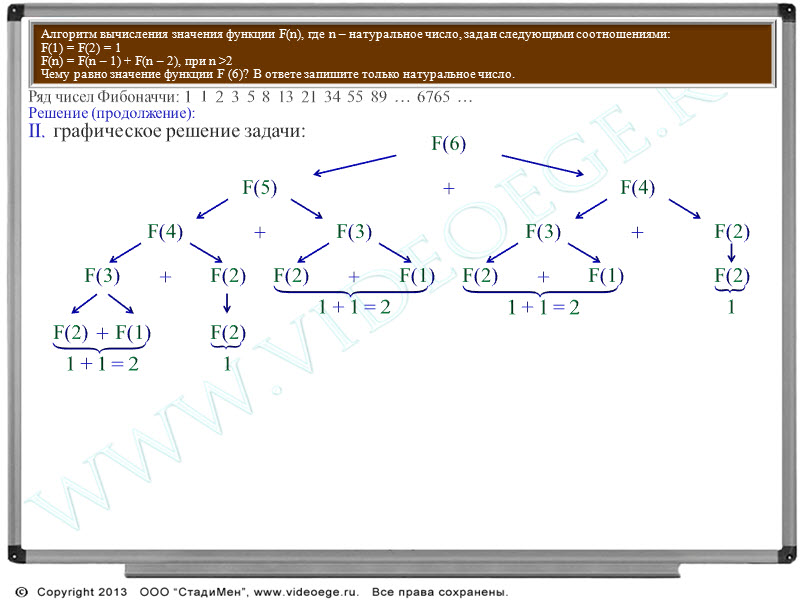Click the recurrence line 'F(n) = F(n – 1) + F(n – 2)'

coord(110,61)
